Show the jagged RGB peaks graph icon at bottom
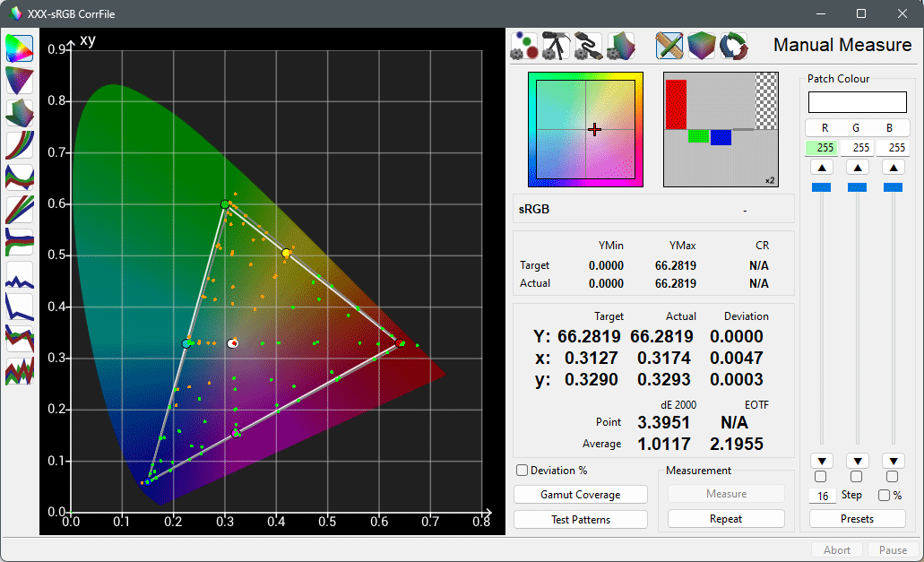The height and width of the screenshot is (562, 924). (x=20, y=371)
